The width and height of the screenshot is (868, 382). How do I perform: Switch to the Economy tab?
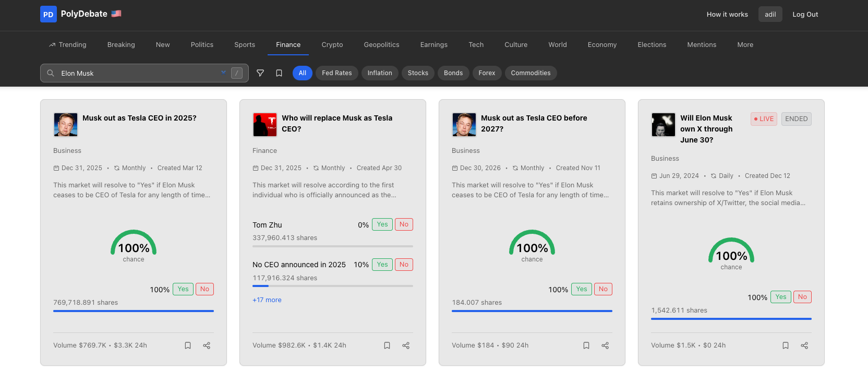(602, 45)
